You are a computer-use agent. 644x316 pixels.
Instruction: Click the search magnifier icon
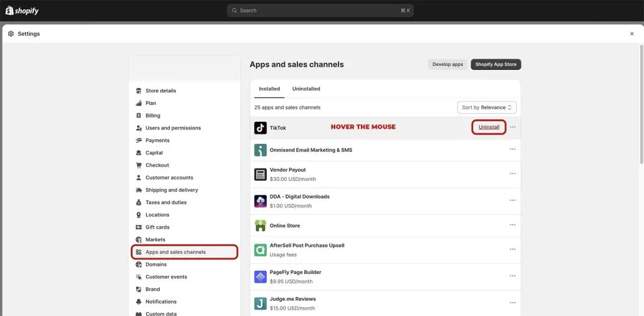coord(235,11)
